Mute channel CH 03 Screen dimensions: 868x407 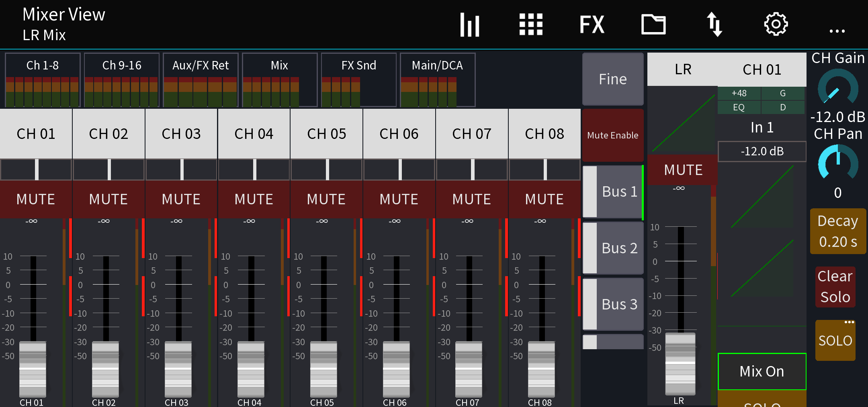[181, 199]
